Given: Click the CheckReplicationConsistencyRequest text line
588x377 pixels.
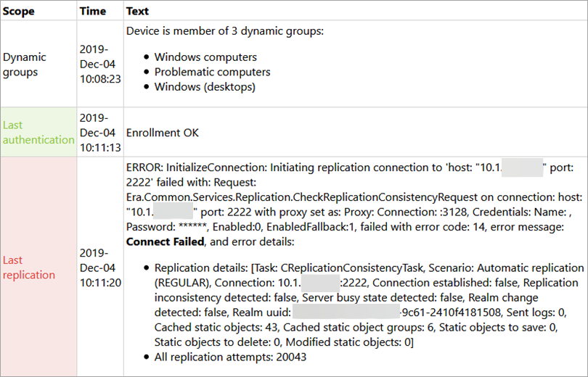Looking at the screenshot, I should click(354, 197).
